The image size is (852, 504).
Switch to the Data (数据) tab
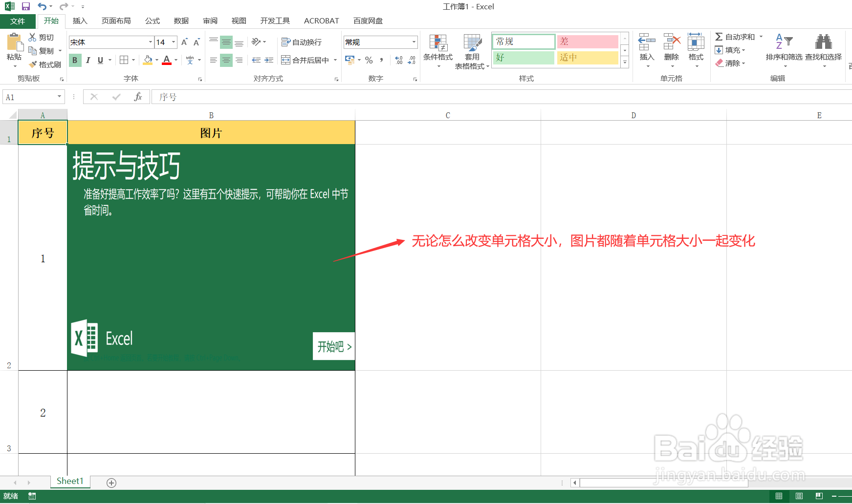click(181, 21)
